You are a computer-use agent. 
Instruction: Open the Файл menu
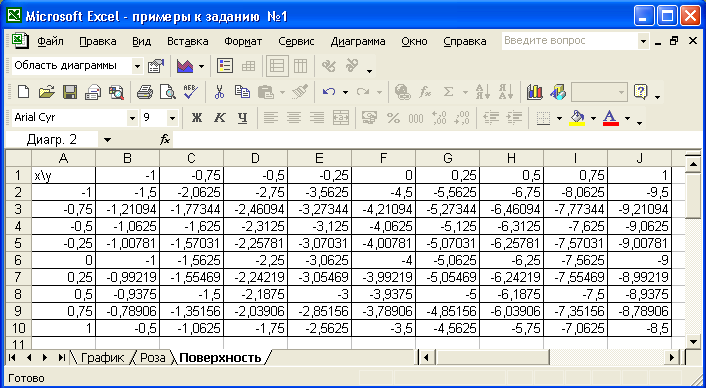click(50, 41)
